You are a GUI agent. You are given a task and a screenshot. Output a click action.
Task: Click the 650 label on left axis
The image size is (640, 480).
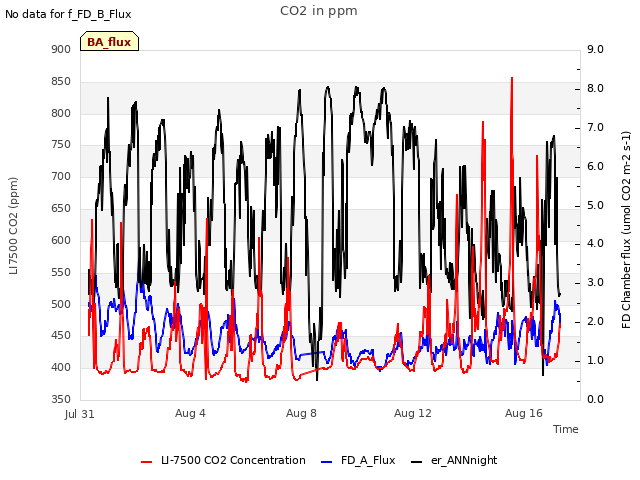point(61,208)
